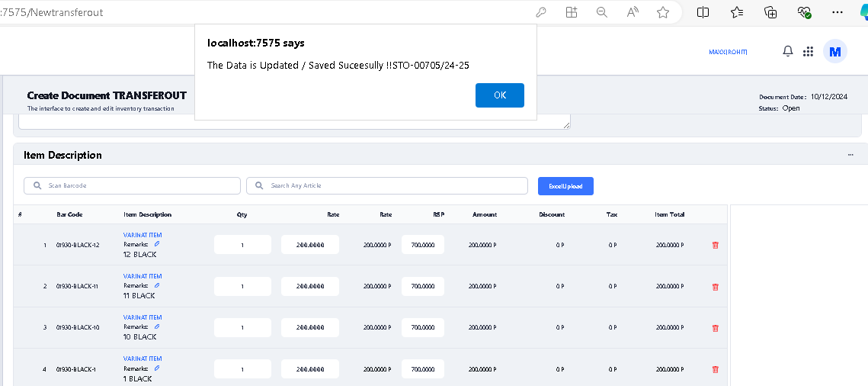The width and height of the screenshot is (868, 386).
Task: Click the Qty field for row 2
Action: [242, 287]
